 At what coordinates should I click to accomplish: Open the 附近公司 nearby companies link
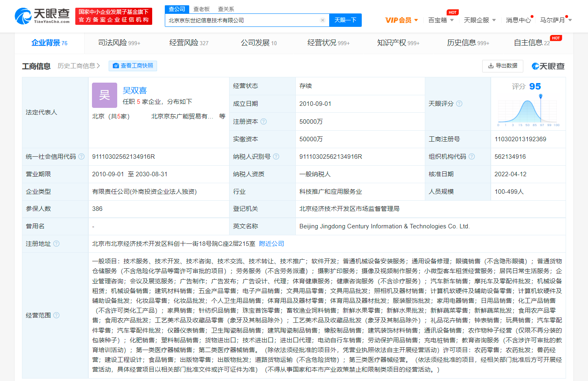pyautogui.click(x=271, y=243)
